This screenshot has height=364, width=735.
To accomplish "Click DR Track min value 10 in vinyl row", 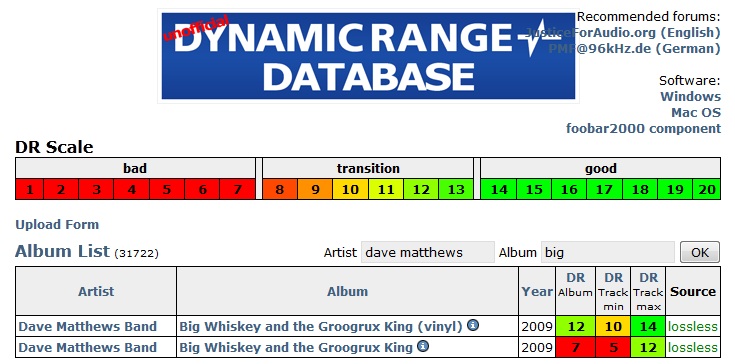I will 614,326.
